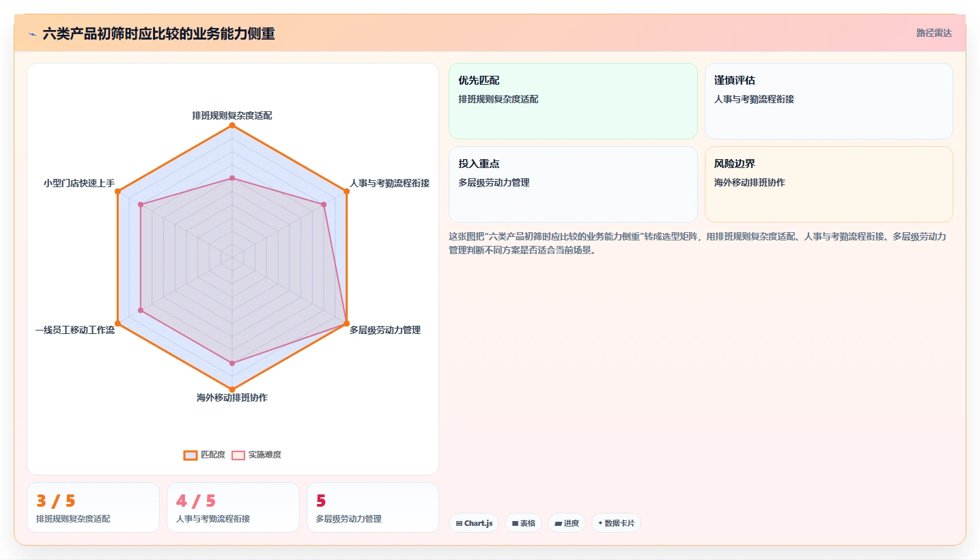This screenshot has width=980, height=560.
Task: Click the pink point on 海外移动排班协作 axis
Action: 232,363
